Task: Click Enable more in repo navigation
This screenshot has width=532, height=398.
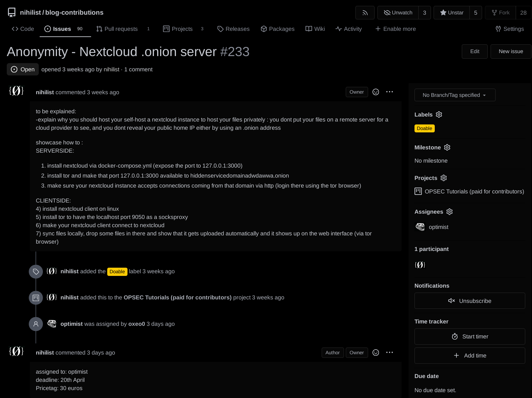Action: click(x=395, y=29)
